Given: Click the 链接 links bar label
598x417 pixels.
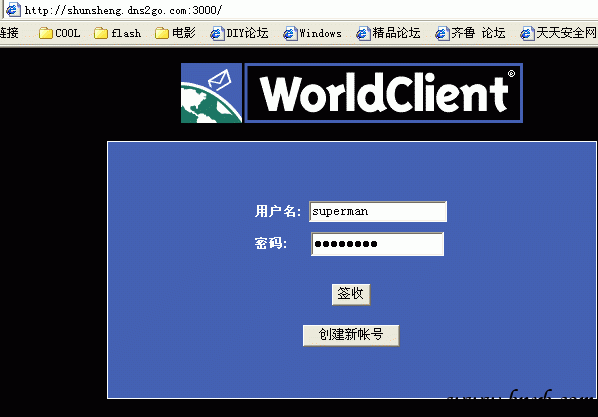Looking at the screenshot, I should 9,33.
